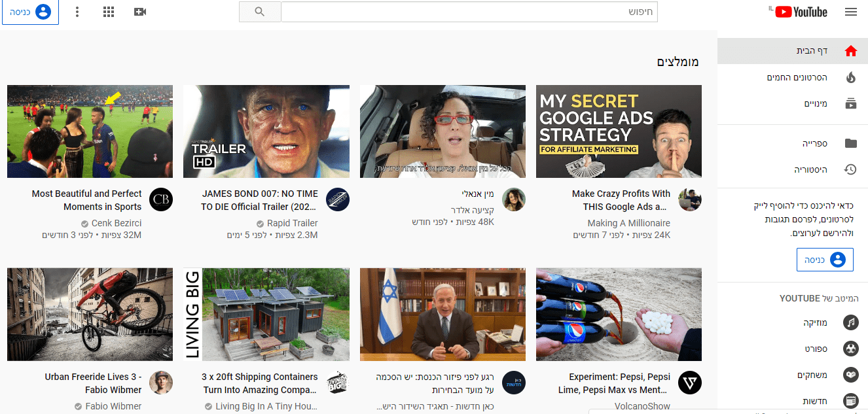Viewport: 868px width, 414px height.
Task: Click the sports ball icon
Action: tap(851, 349)
